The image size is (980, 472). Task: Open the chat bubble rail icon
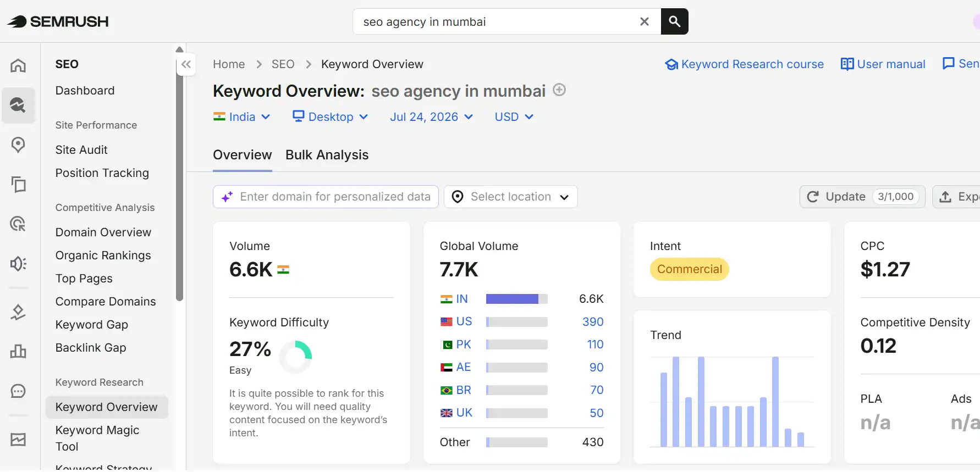pos(18,391)
